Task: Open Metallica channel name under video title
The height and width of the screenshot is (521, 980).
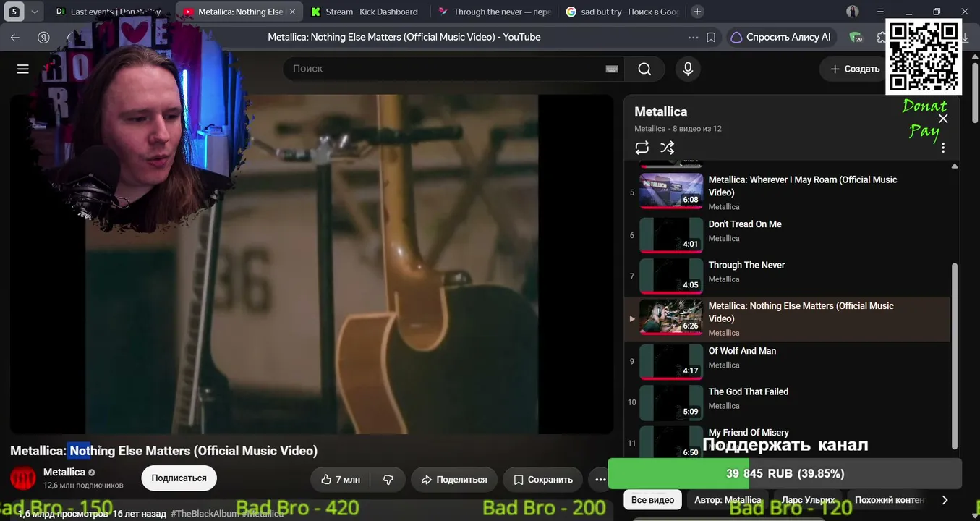Action: [64, 472]
